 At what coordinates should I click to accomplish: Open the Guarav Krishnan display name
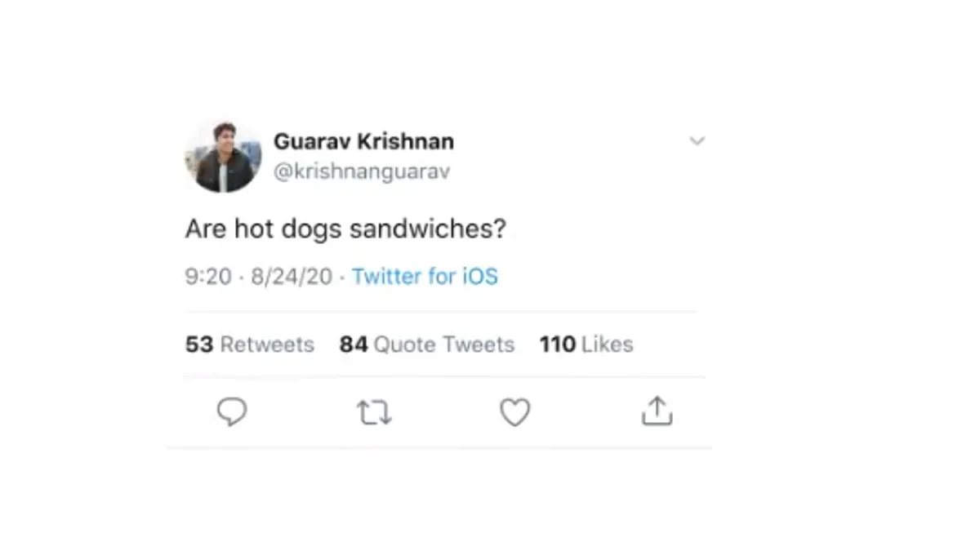click(x=363, y=141)
